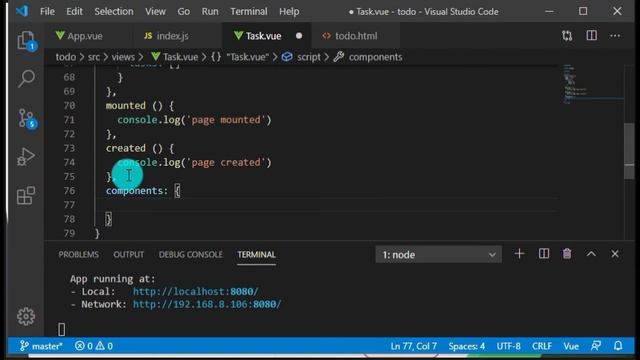Click the components: key on line 76
The width and height of the screenshot is (640, 360).
137,191
